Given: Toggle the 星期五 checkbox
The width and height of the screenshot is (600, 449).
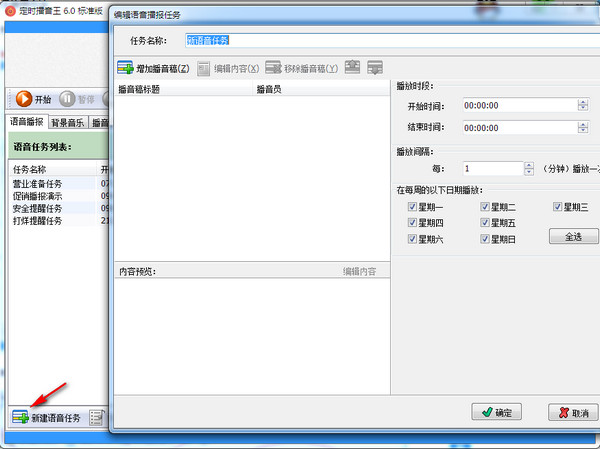Looking at the screenshot, I should [485, 223].
